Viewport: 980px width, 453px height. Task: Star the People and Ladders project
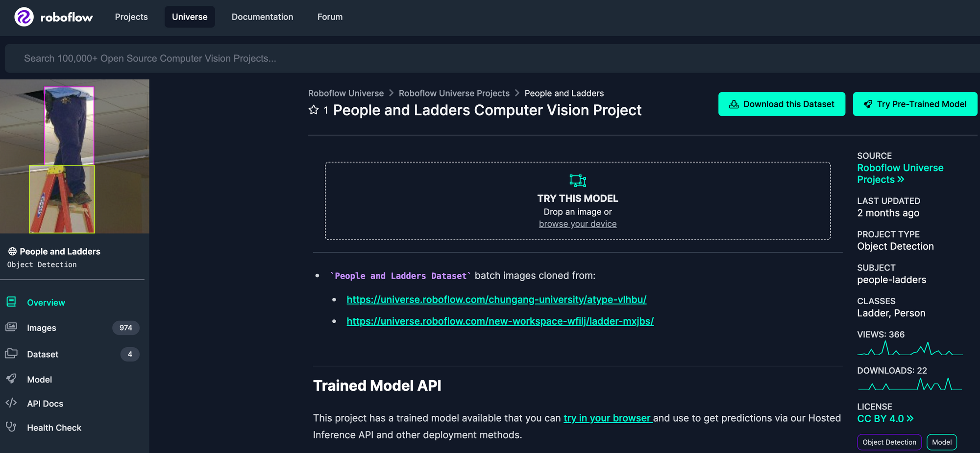pyautogui.click(x=314, y=110)
